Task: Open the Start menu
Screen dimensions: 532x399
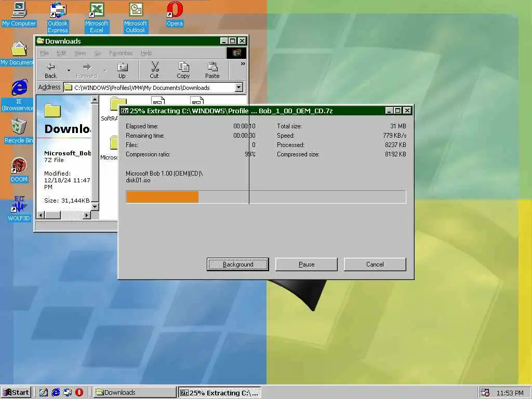Action: click(x=16, y=393)
